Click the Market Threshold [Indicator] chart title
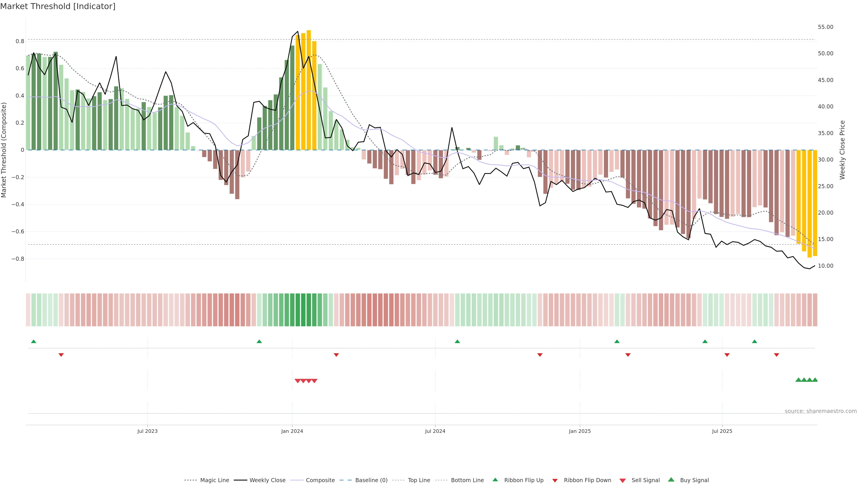868x488 pixels. (x=58, y=6)
